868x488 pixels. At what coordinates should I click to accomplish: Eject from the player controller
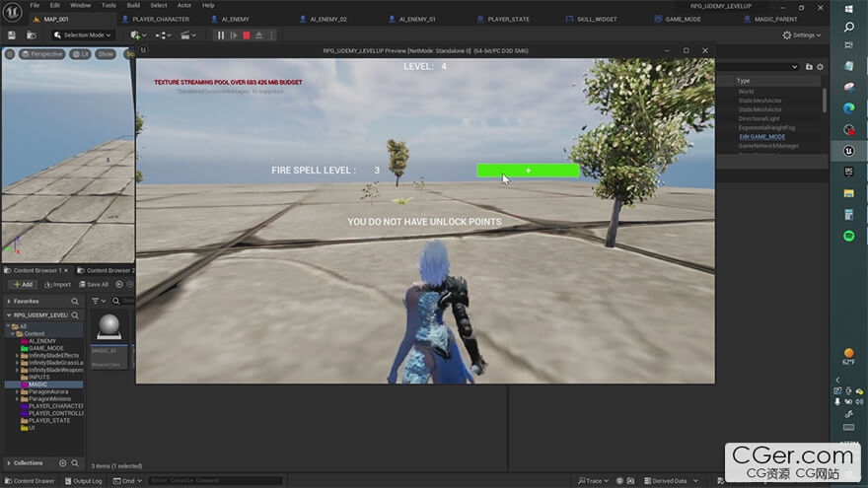259,35
